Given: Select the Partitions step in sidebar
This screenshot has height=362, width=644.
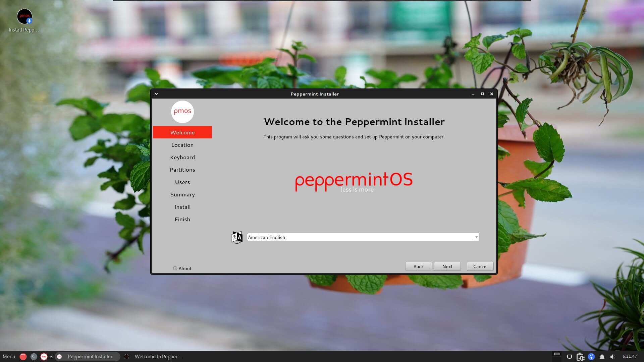Looking at the screenshot, I should click(183, 169).
